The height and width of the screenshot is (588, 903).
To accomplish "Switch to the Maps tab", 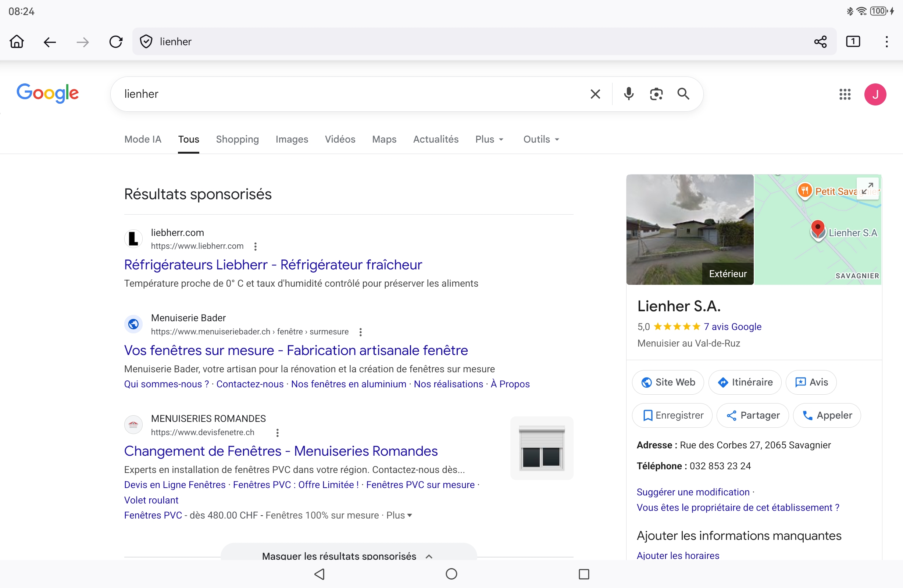I will (384, 139).
